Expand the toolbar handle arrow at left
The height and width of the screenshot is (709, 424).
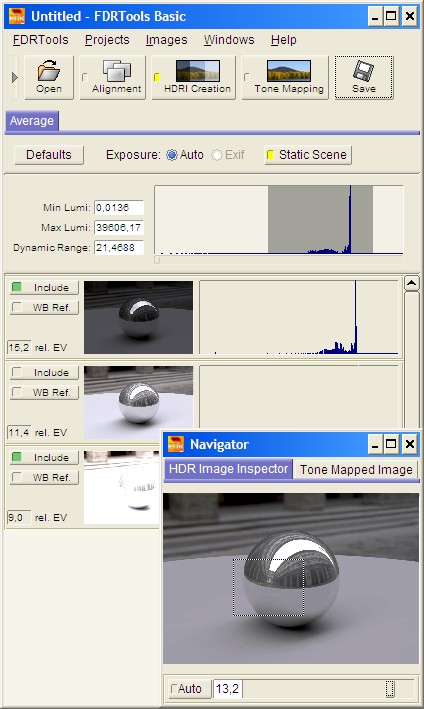click(14, 77)
